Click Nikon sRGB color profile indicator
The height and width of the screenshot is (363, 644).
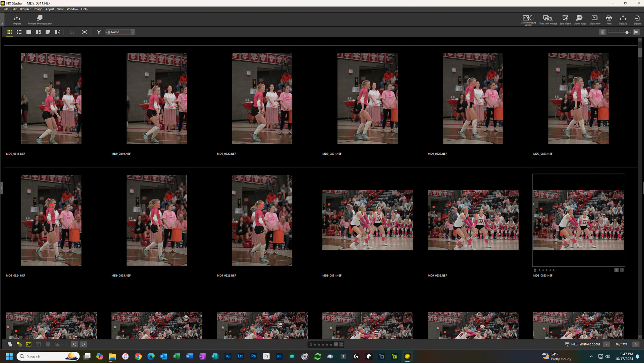[583, 344]
